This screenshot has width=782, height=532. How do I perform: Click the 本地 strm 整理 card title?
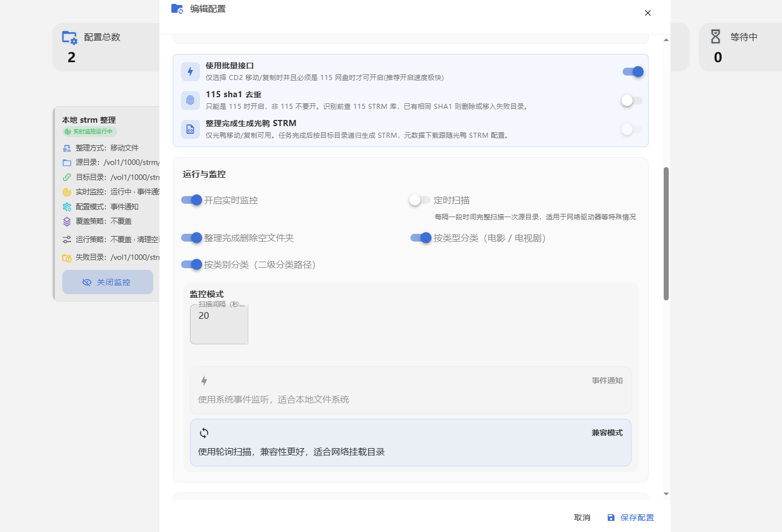coord(89,120)
